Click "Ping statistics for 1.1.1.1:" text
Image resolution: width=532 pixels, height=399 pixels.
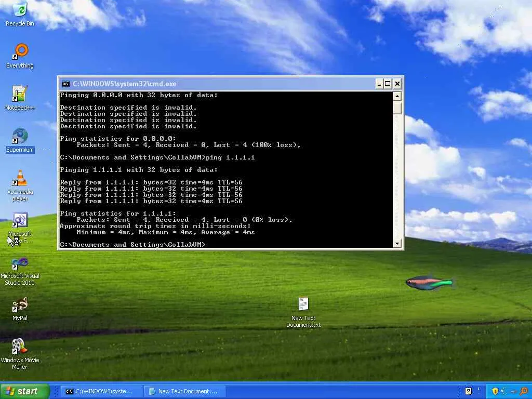tap(118, 214)
